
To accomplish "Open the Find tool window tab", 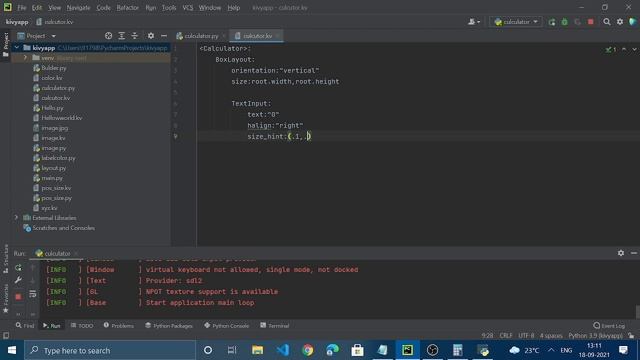I will coord(25,325).
